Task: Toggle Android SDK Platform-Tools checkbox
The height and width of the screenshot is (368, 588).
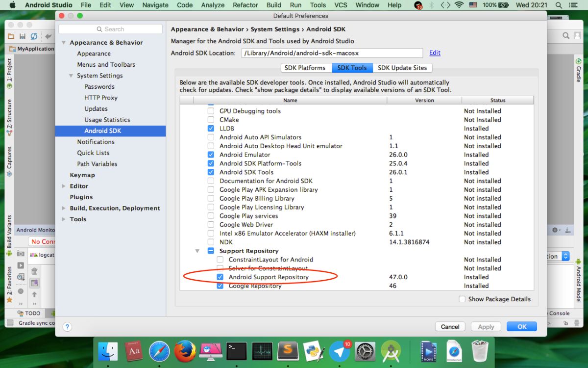Action: point(211,163)
